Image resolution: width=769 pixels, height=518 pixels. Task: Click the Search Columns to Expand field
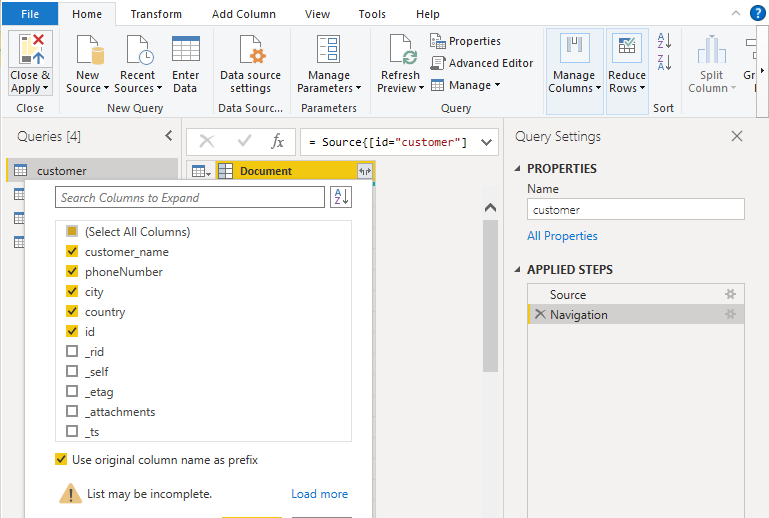coord(190,197)
